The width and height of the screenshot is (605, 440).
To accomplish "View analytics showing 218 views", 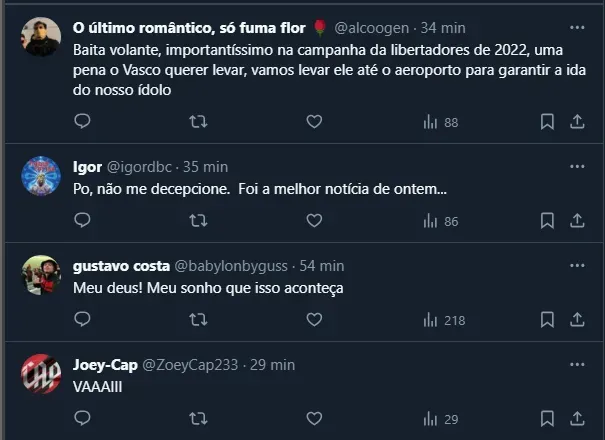I will point(445,320).
